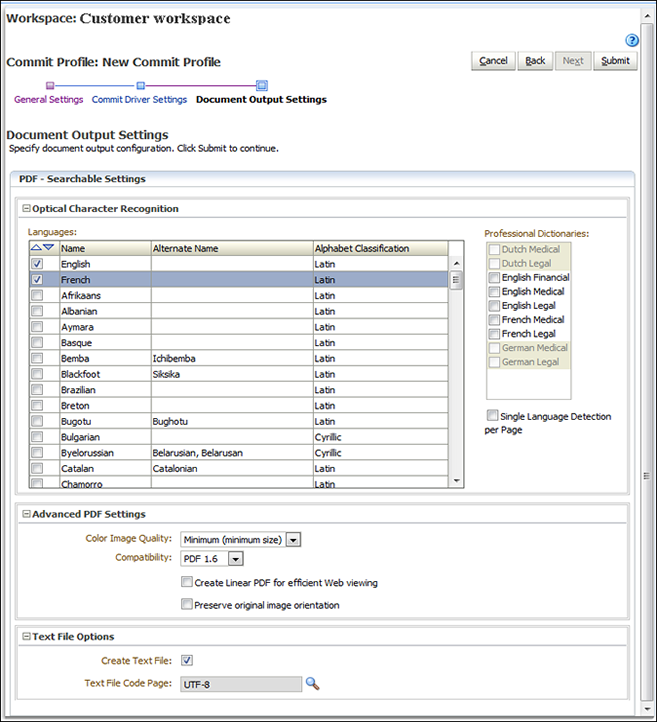The height and width of the screenshot is (722, 657).
Task: Enable the English Financial dictionary checkbox
Action: [494, 278]
